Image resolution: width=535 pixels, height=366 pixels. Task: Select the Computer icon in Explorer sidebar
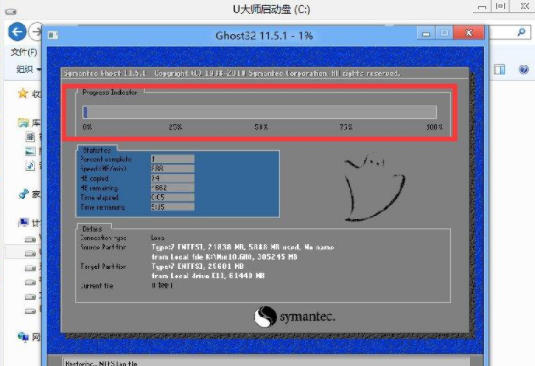coord(23,223)
